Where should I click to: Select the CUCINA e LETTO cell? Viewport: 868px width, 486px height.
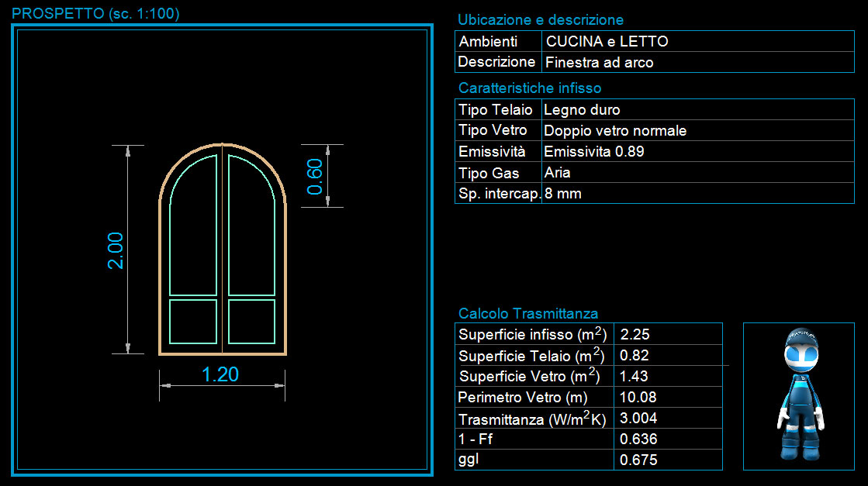click(x=607, y=42)
